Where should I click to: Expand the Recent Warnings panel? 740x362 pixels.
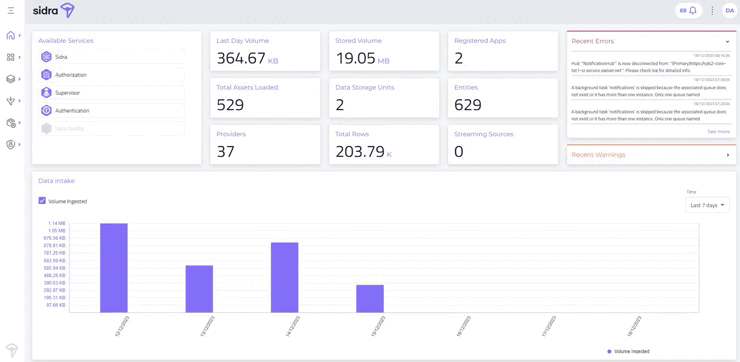(x=728, y=155)
